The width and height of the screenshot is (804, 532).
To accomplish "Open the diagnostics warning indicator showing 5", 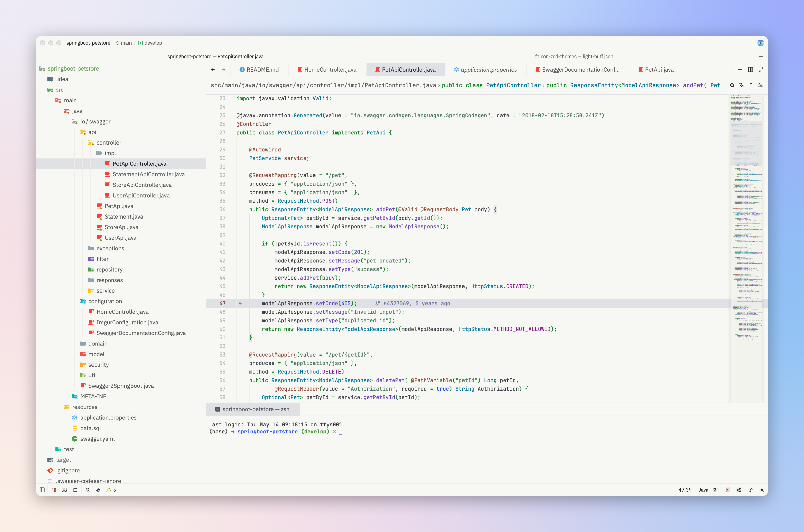I will (x=111, y=490).
